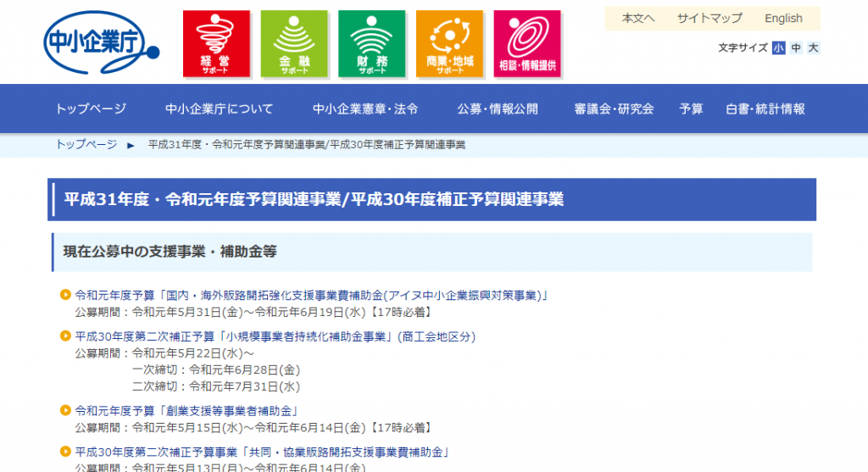Image resolution: width=868 pixels, height=472 pixels.
Task: Go to 白書・統計情報 menu item
Action: click(765, 108)
